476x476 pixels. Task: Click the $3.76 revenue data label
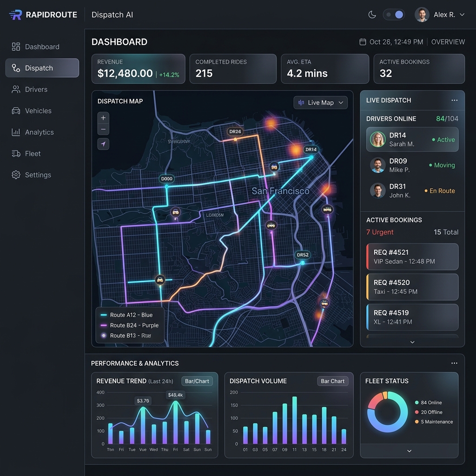(143, 401)
